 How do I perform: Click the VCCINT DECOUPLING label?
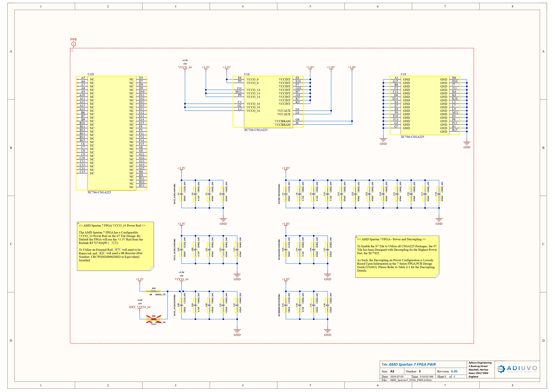tap(279, 194)
